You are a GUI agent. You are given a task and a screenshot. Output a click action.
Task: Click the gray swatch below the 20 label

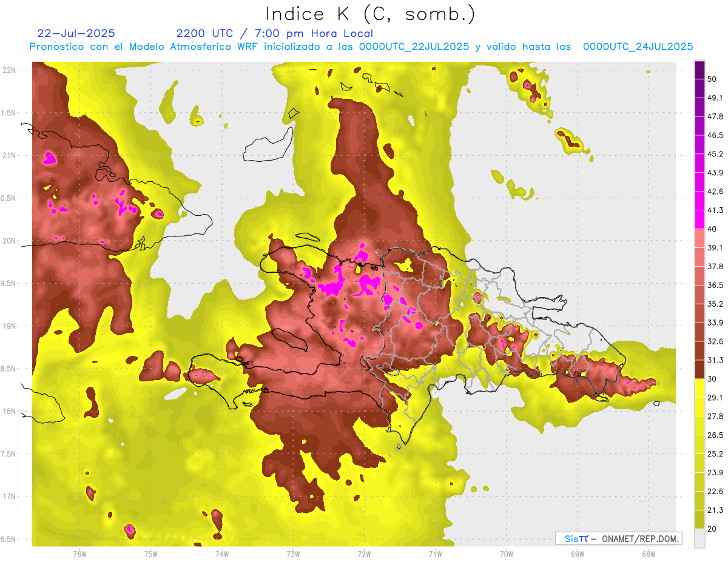699,538
